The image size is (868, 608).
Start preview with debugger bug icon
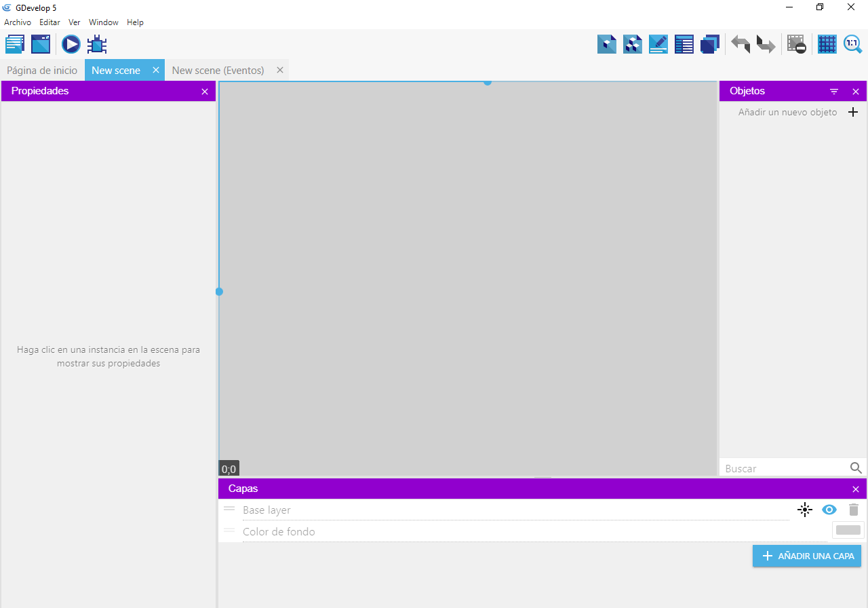97,45
